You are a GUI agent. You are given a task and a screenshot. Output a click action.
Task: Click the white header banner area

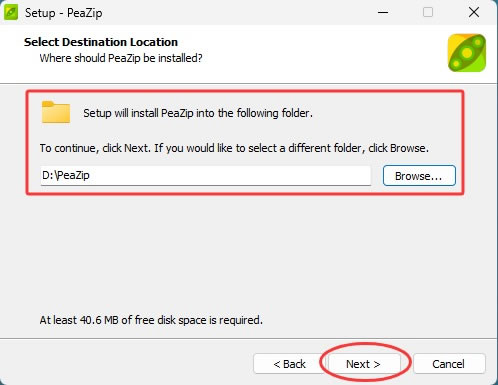click(x=248, y=54)
